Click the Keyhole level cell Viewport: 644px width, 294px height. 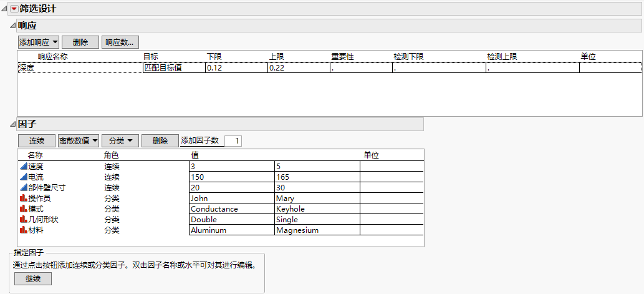click(317, 209)
